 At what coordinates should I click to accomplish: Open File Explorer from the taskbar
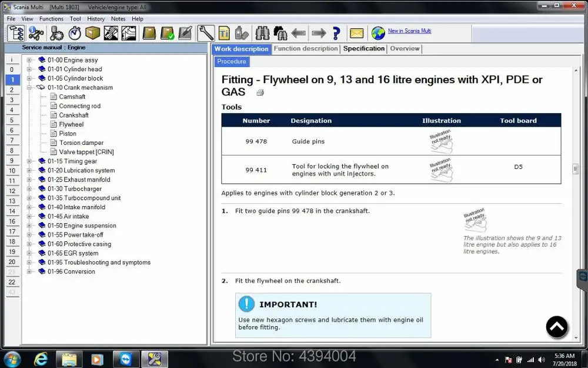pyautogui.click(x=69, y=359)
